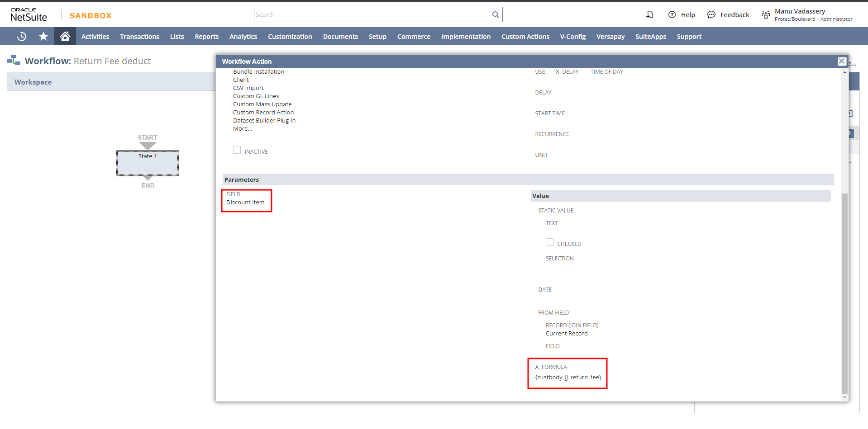Click the Create New icon near Help
The width and height of the screenshot is (868, 429).
(650, 15)
